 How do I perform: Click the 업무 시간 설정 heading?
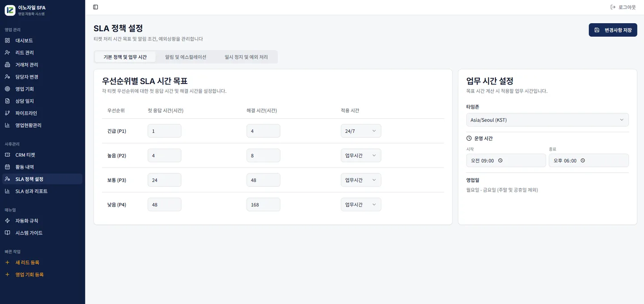tap(490, 81)
